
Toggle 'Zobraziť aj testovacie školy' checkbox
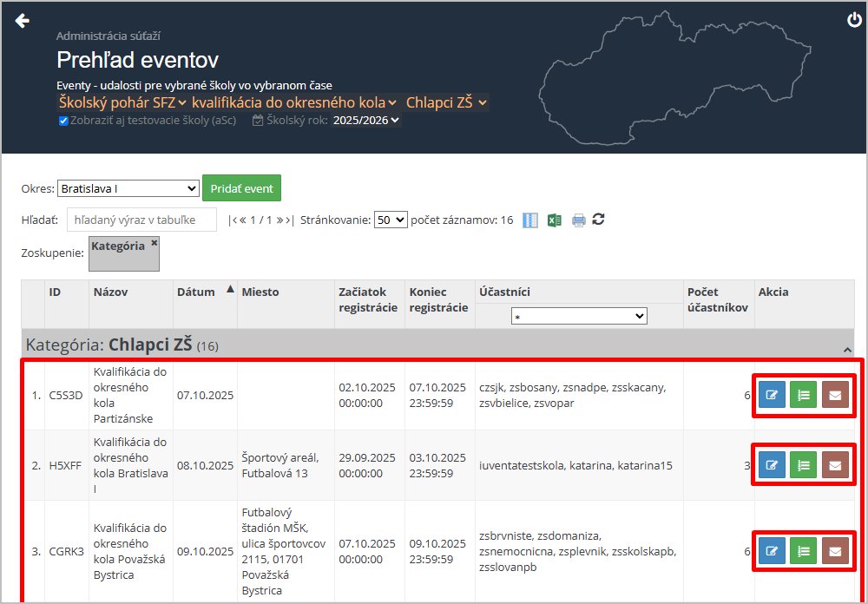(x=63, y=121)
